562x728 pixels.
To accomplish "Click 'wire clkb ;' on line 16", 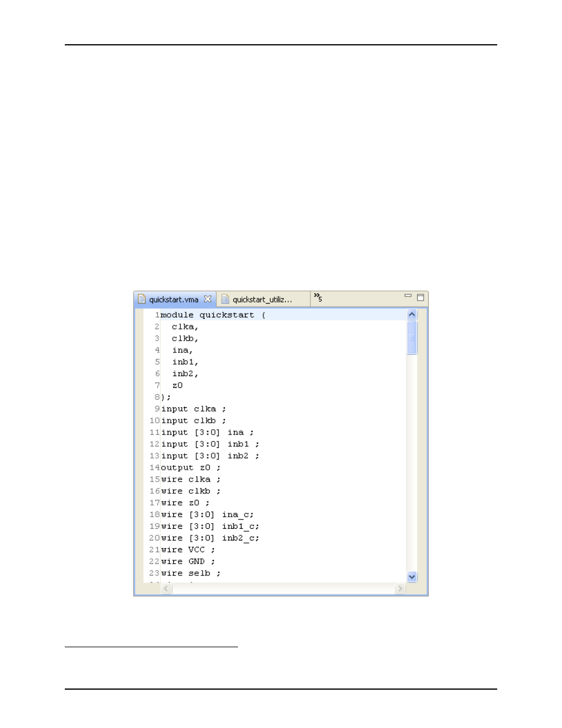I will [x=191, y=492].
